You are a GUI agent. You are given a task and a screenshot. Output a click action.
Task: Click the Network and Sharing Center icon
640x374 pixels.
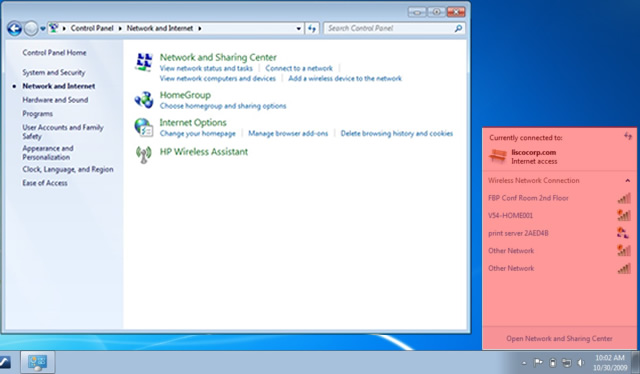pos(144,62)
